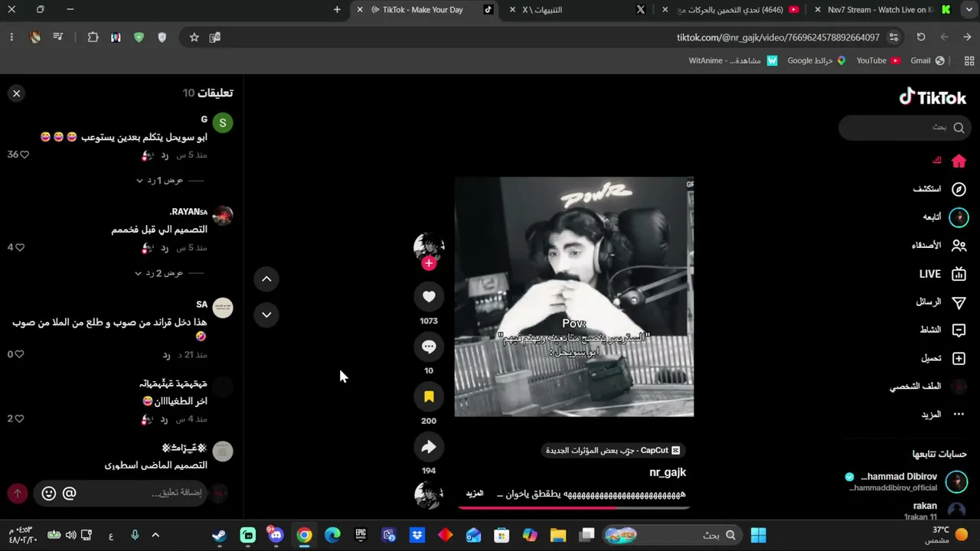Open Friends (الأصدقاء) in the sidebar
Viewport: 980px width, 551px height.
pyautogui.click(x=939, y=246)
